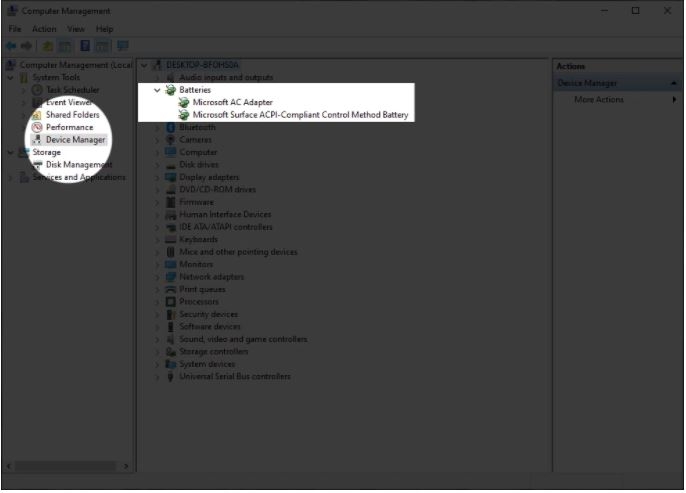Viewport: 686px width, 493px height.
Task: Click the monitor scan toolbar icon
Action: point(122,45)
